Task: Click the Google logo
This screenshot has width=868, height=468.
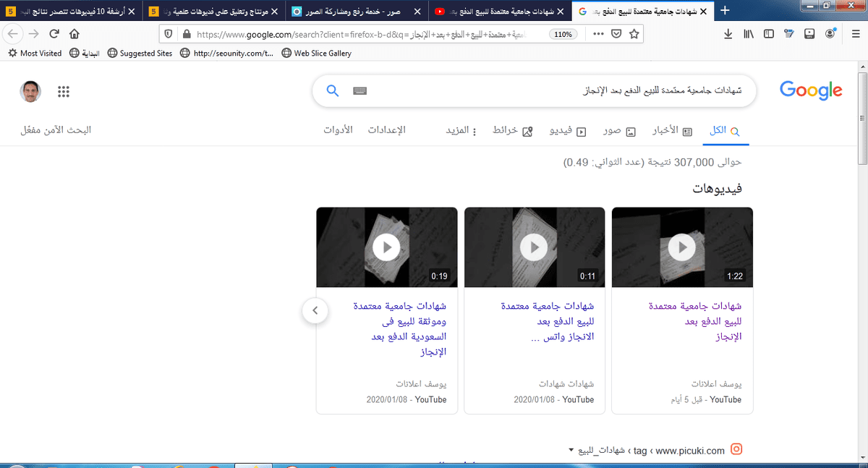Action: (x=811, y=91)
